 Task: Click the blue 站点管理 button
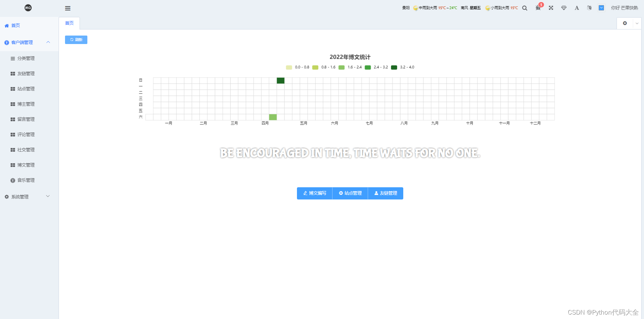[x=350, y=193]
